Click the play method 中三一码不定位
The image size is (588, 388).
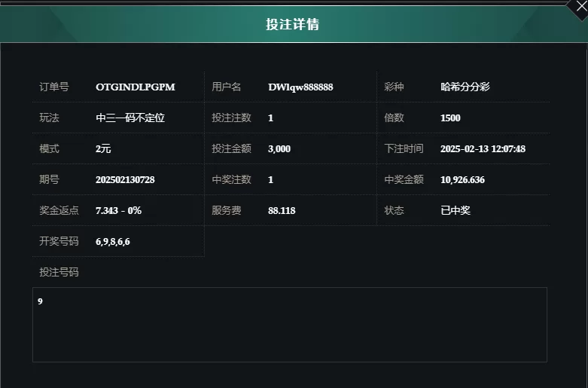click(x=130, y=118)
